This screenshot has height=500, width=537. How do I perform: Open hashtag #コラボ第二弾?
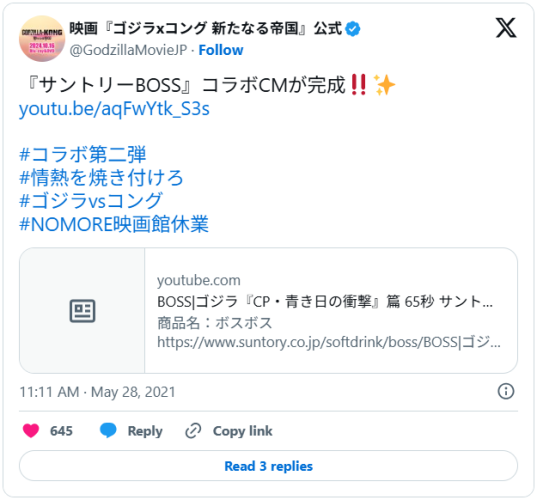[x=83, y=154]
